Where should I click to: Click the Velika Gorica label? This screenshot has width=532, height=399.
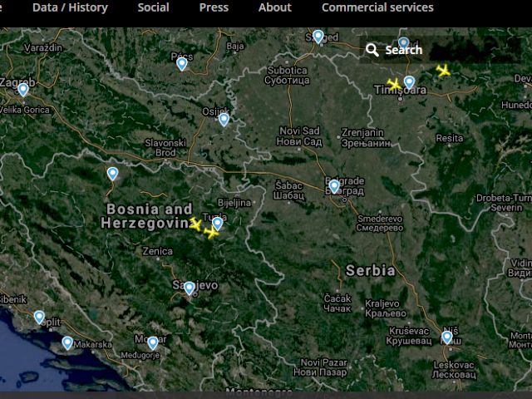coord(24,110)
